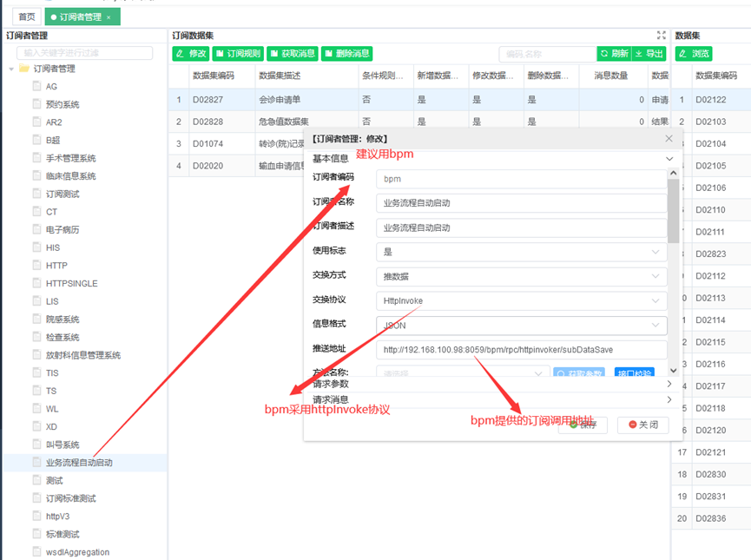Switch to the 首页 tab
The height and width of the screenshot is (560, 751).
[26, 16]
